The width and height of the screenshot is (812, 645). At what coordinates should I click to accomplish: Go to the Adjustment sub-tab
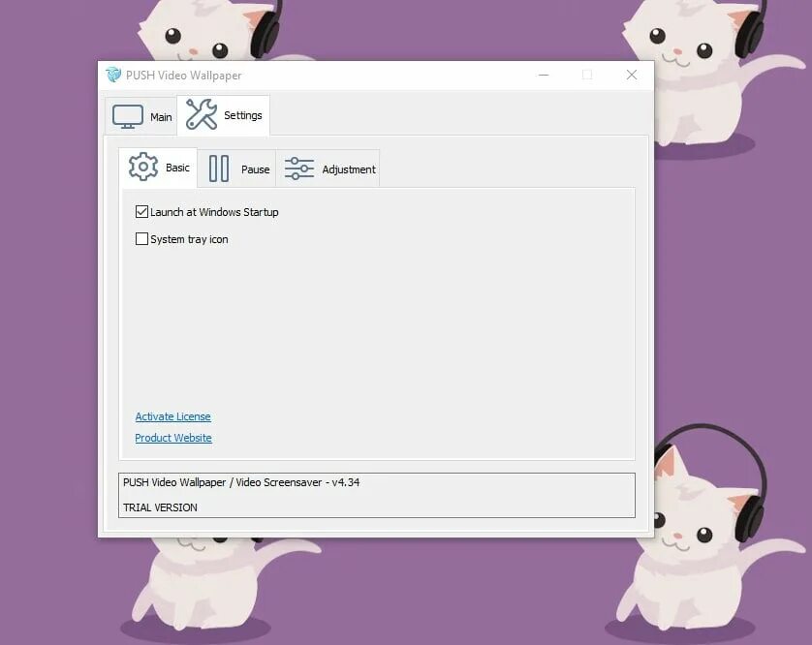(328, 169)
